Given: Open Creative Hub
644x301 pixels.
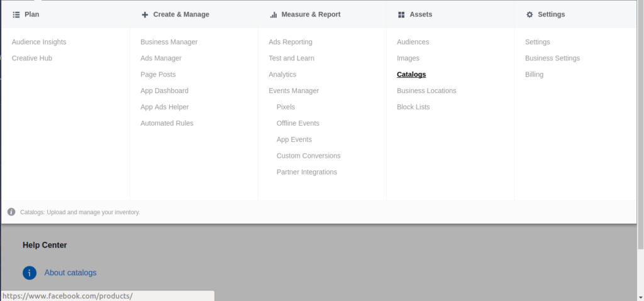Looking at the screenshot, I should pos(32,58).
